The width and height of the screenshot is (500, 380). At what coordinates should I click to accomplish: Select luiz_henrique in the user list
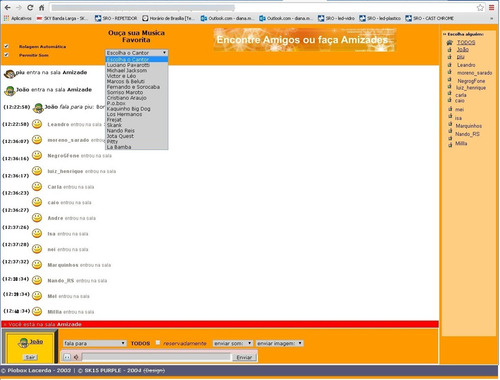click(x=471, y=88)
